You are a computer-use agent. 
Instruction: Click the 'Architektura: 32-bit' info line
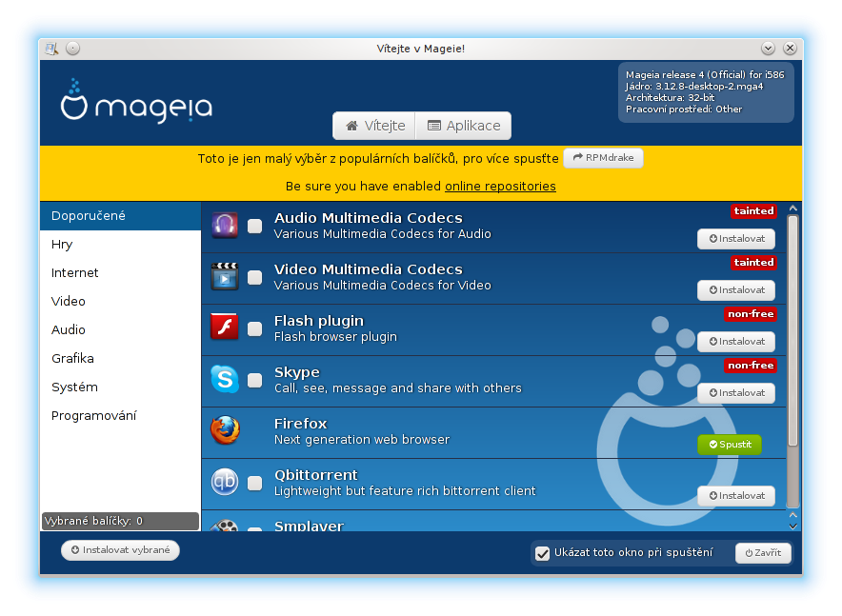[670, 98]
